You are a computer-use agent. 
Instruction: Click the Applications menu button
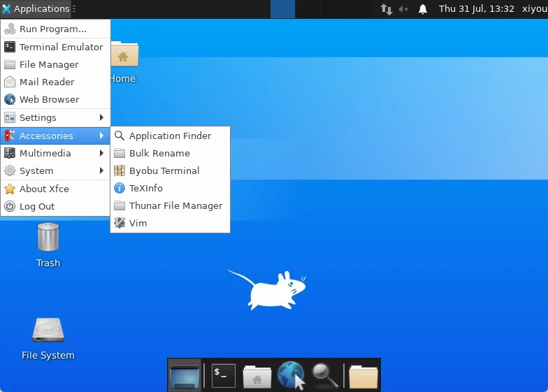coord(38,8)
